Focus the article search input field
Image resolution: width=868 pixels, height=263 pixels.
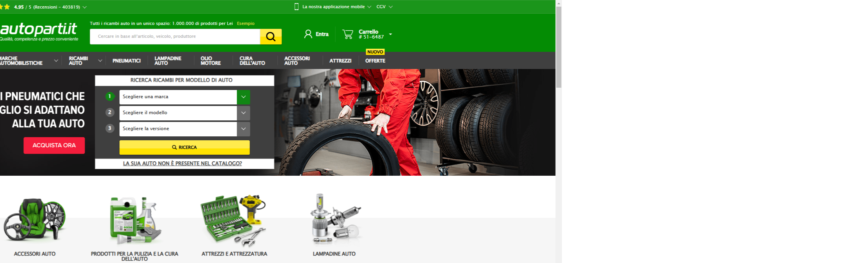[x=175, y=37]
